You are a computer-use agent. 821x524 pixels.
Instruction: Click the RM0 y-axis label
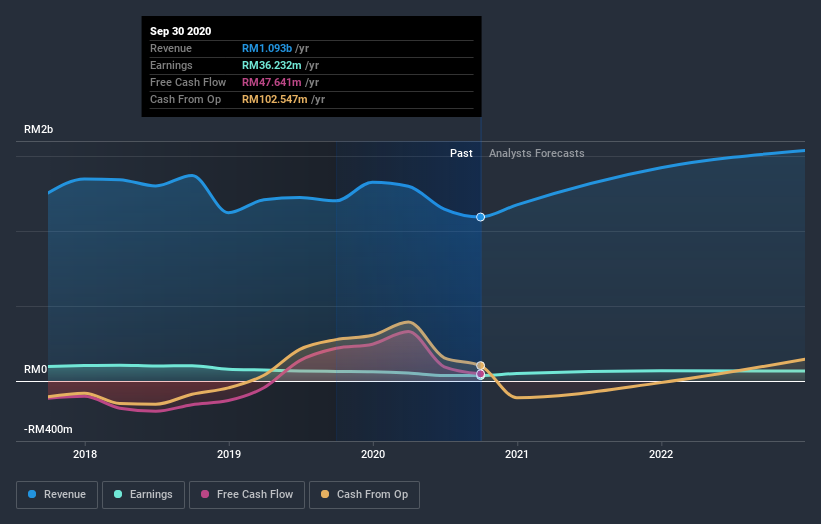click(x=36, y=370)
